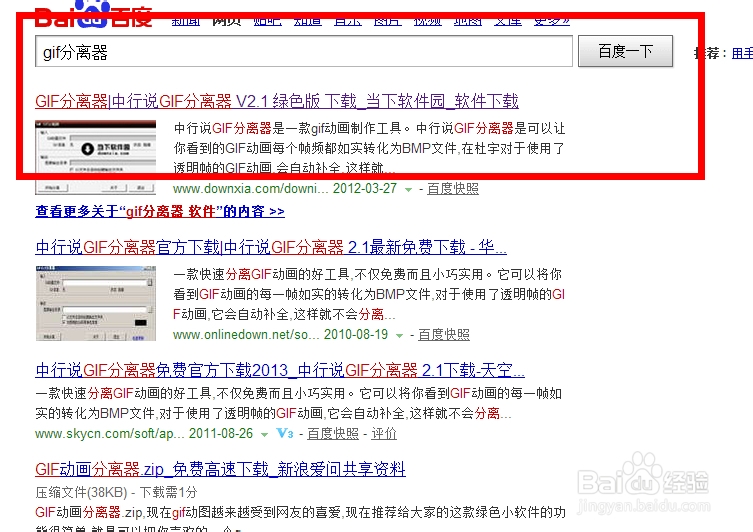
Task: Click the www.onlinedown.net result URL
Action: [246, 335]
